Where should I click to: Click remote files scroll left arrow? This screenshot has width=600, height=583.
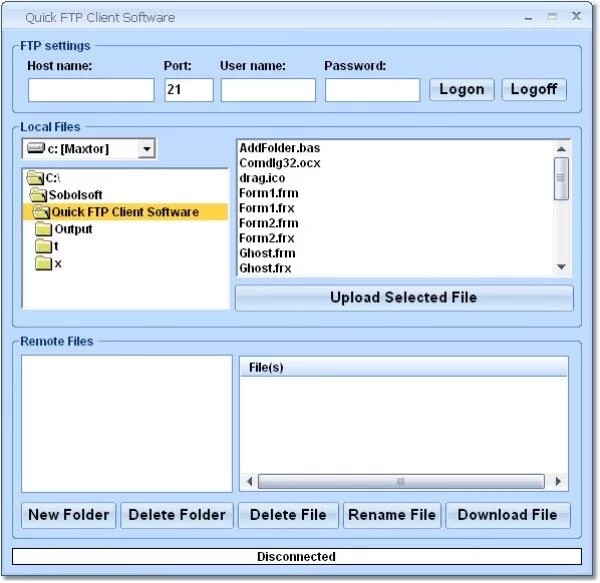(249, 481)
